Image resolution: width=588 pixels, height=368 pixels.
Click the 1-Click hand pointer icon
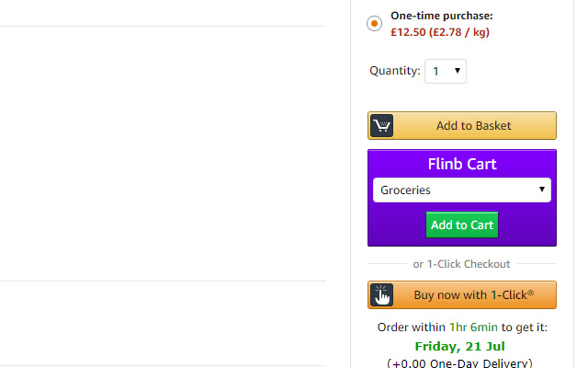tap(382, 295)
